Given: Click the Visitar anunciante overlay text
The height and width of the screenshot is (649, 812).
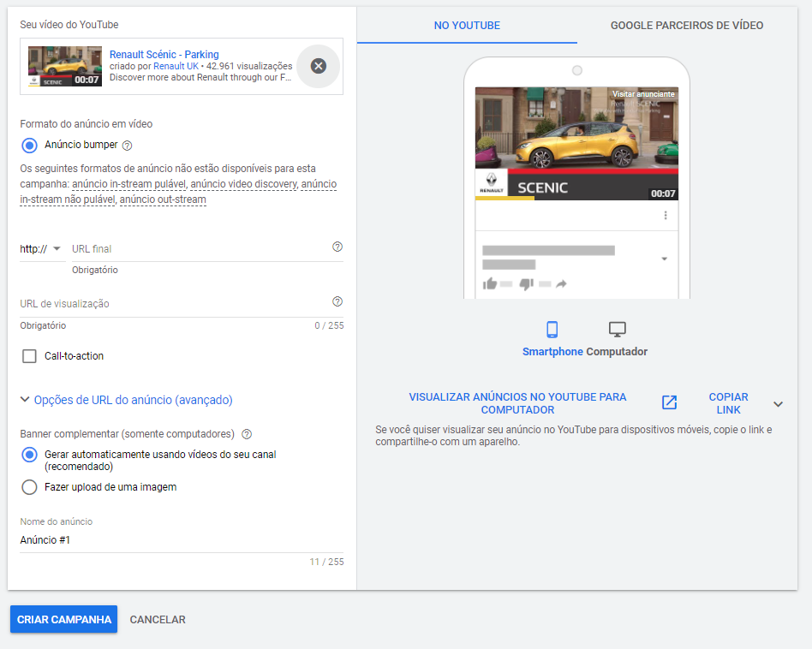Looking at the screenshot, I should (x=643, y=94).
